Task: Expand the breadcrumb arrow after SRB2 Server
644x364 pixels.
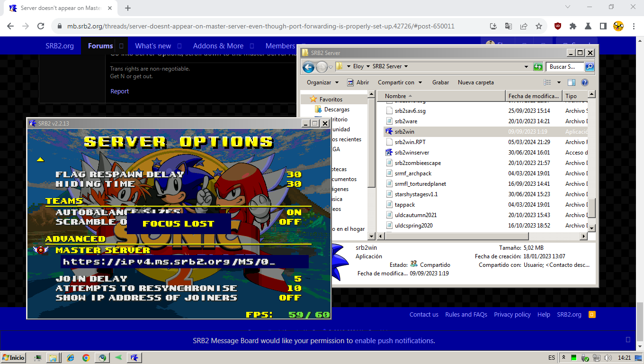Action: 406,66
